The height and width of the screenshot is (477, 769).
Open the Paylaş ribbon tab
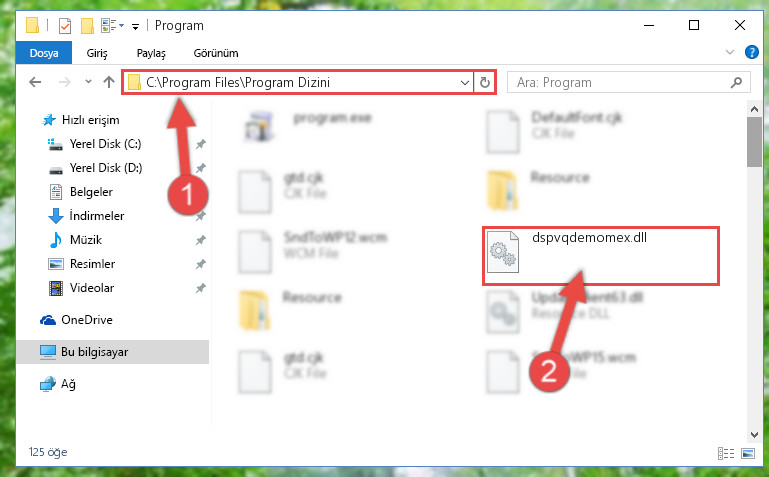151,53
